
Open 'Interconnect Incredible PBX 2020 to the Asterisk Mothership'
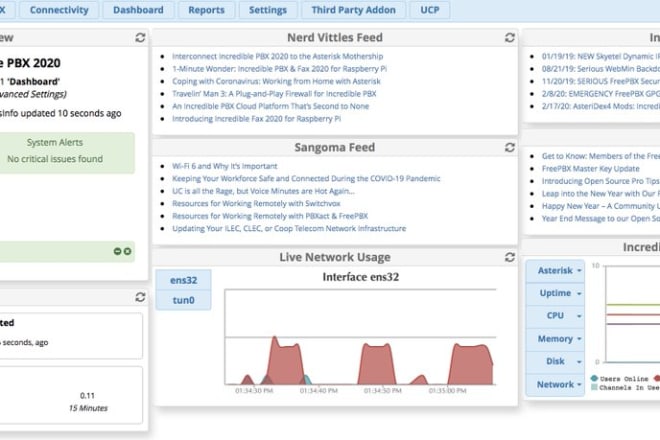pyautogui.click(x=277, y=56)
